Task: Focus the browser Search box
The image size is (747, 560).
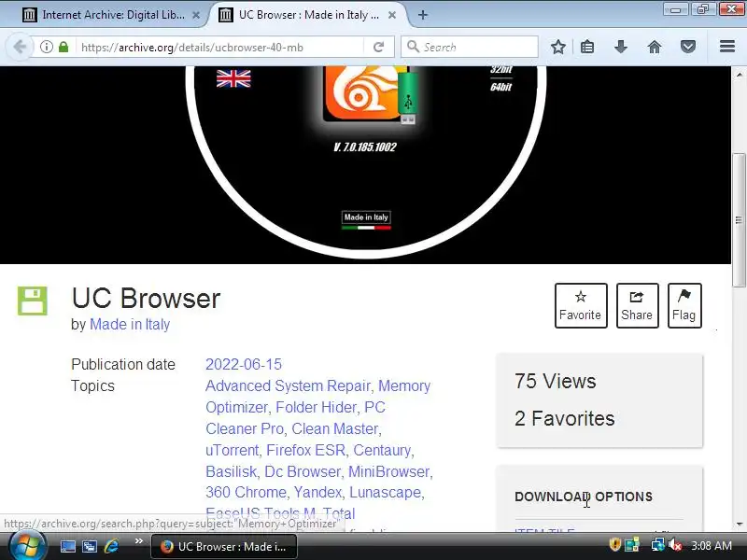Action: (x=470, y=48)
